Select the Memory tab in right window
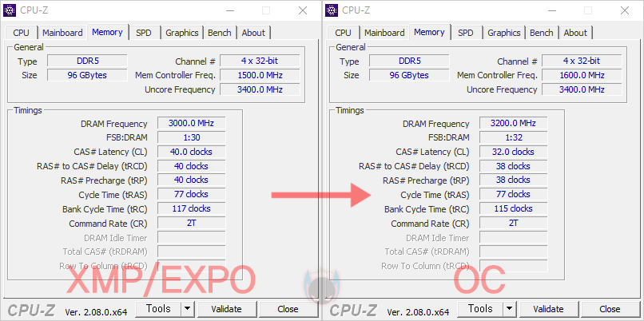This screenshot has height=321, width=644. [x=429, y=32]
